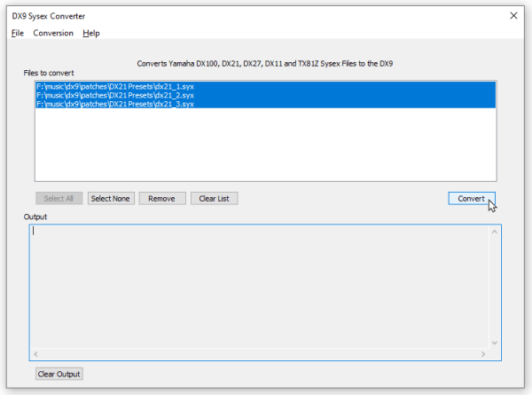Screen dimensions: 532x395
Task: Click the Output box scroll left arrow
Action: pos(35,354)
